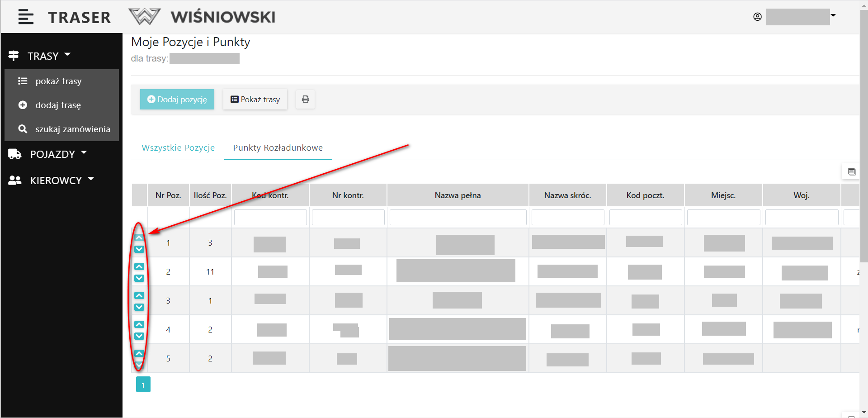This screenshot has height=418, width=868.
Task: Go to page 1 in pagination
Action: point(143,385)
